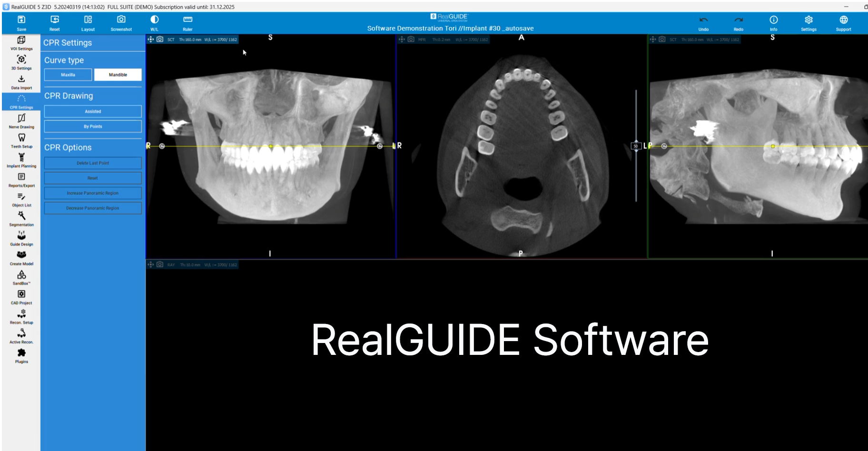Click Reset under CPR Options
Image resolution: width=868 pixels, height=451 pixels.
pos(93,178)
